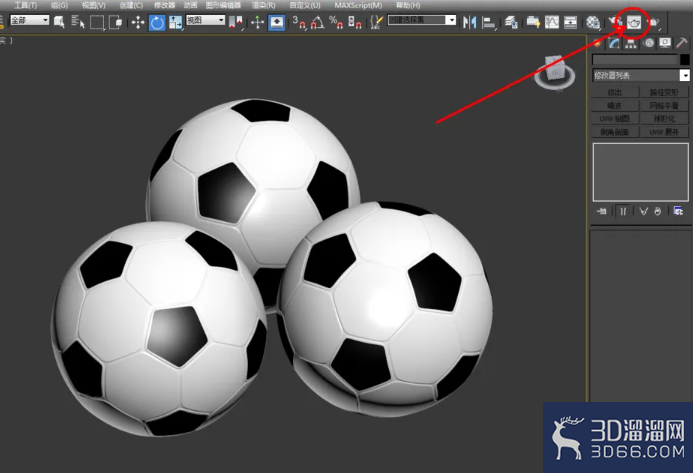
Task: Open the 创建(C) menu
Action: point(131,5)
